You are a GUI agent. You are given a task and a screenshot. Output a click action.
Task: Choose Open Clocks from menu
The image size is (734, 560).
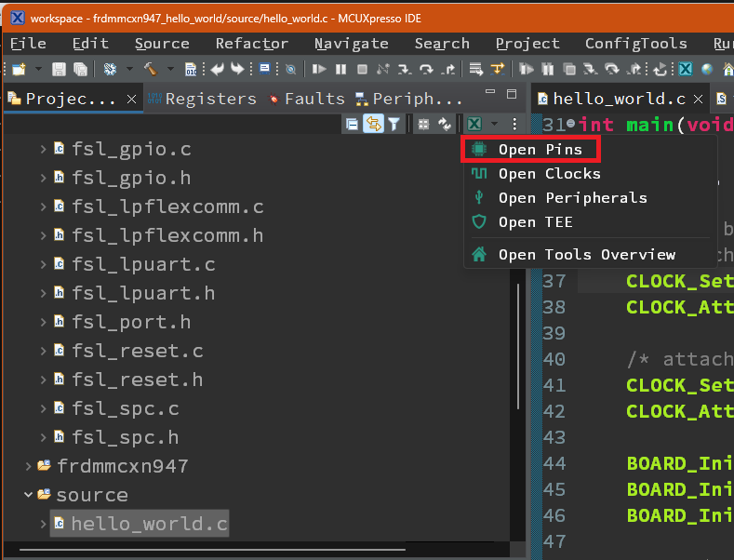(549, 174)
